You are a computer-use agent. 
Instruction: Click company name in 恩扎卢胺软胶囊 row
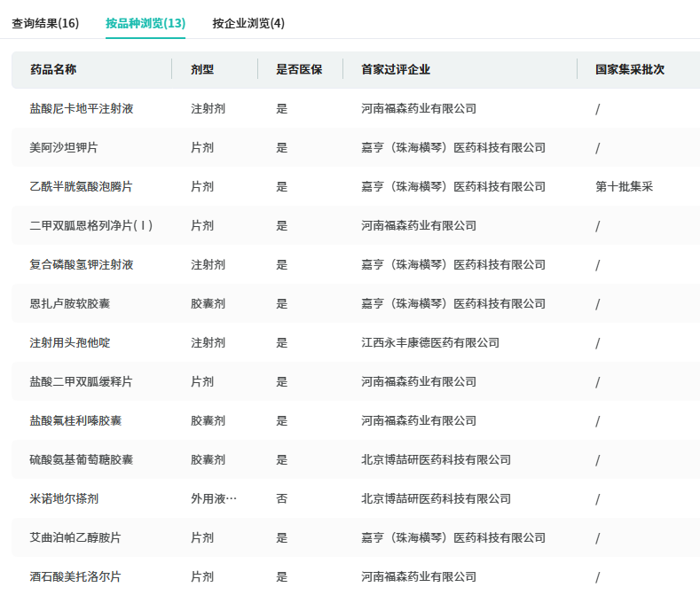click(x=453, y=304)
